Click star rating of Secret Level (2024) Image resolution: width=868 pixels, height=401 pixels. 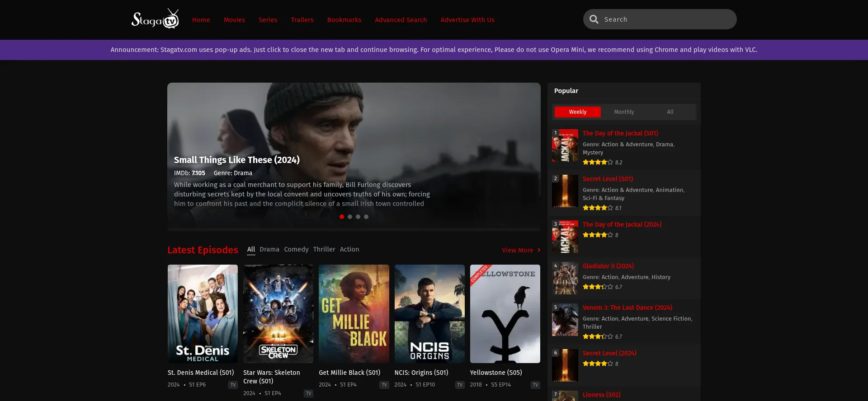coord(598,364)
